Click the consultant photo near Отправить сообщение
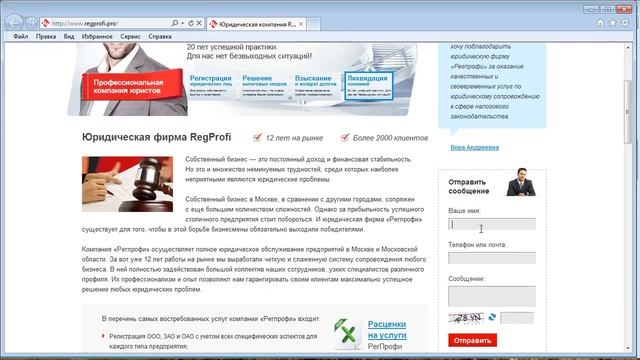 pos(521,182)
